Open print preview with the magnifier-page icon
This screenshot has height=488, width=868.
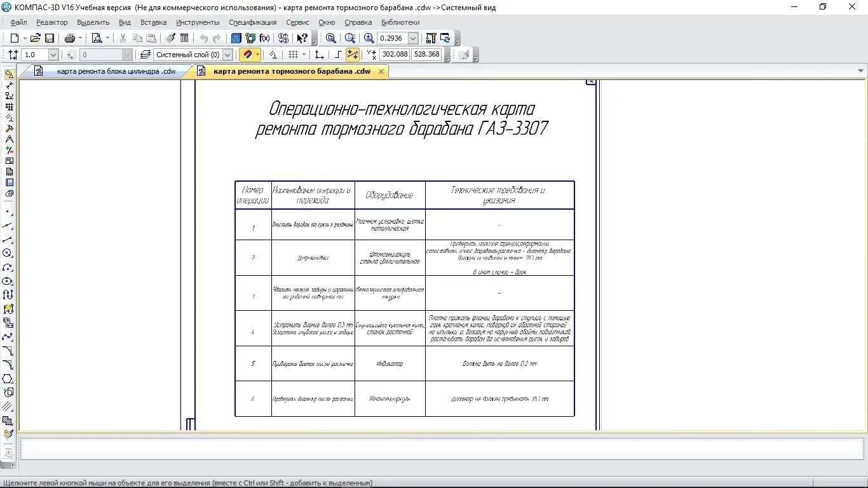(97, 38)
